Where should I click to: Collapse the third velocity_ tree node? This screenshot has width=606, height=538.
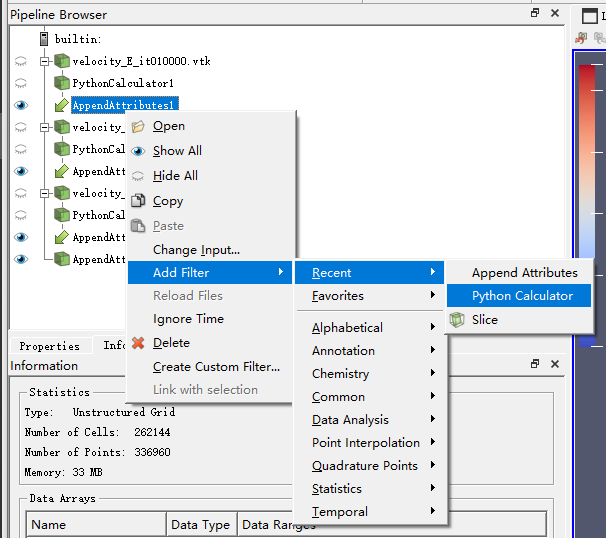(45, 193)
